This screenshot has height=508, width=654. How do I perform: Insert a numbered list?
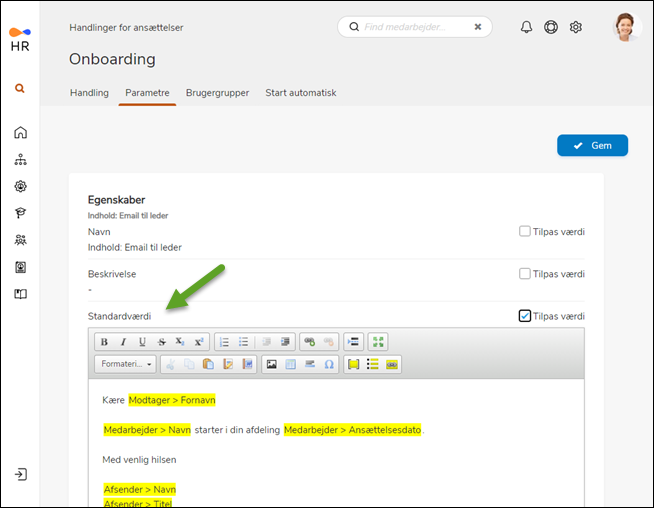point(224,342)
